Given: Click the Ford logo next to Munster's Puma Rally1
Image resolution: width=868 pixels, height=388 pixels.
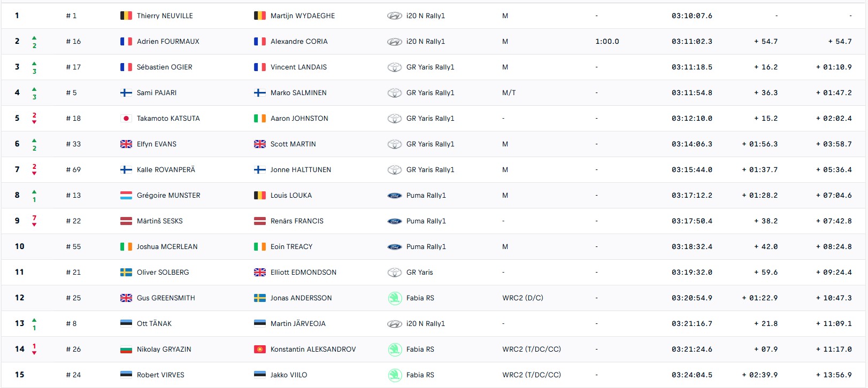Looking at the screenshot, I should (394, 196).
